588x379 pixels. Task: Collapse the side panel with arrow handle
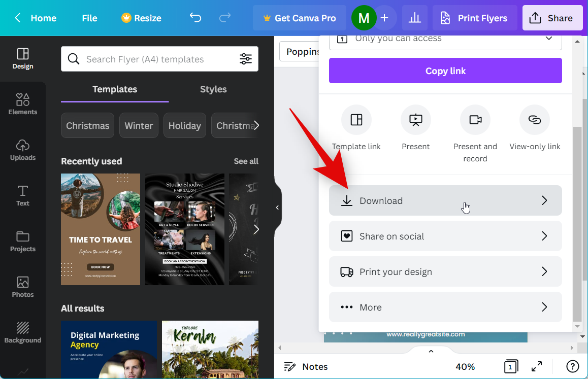coord(277,208)
